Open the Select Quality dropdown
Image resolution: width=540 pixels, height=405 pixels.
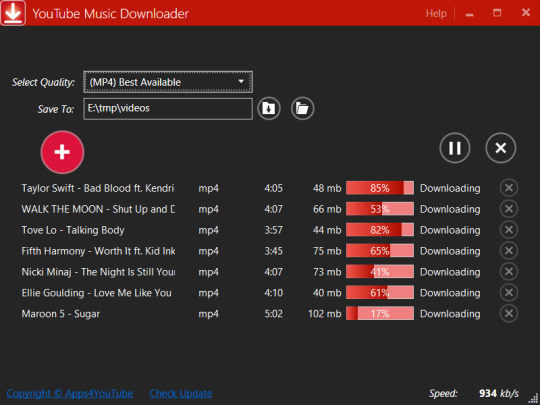[168, 82]
